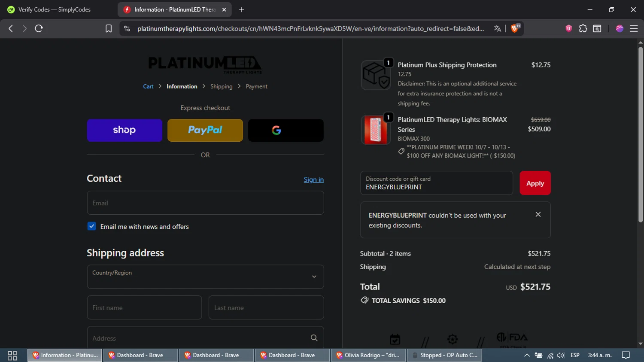
Task: Select the Information PlatinumLED tab
Action: tap(174, 9)
